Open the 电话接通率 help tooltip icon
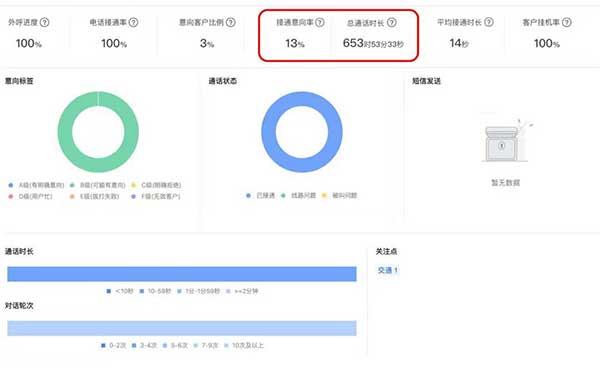 [x=133, y=22]
